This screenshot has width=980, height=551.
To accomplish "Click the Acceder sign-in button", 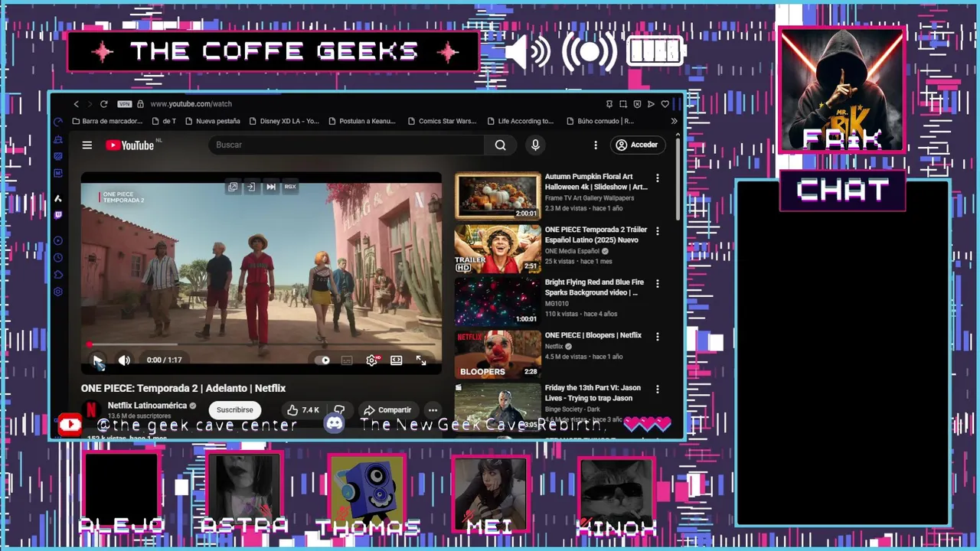I will tap(637, 145).
